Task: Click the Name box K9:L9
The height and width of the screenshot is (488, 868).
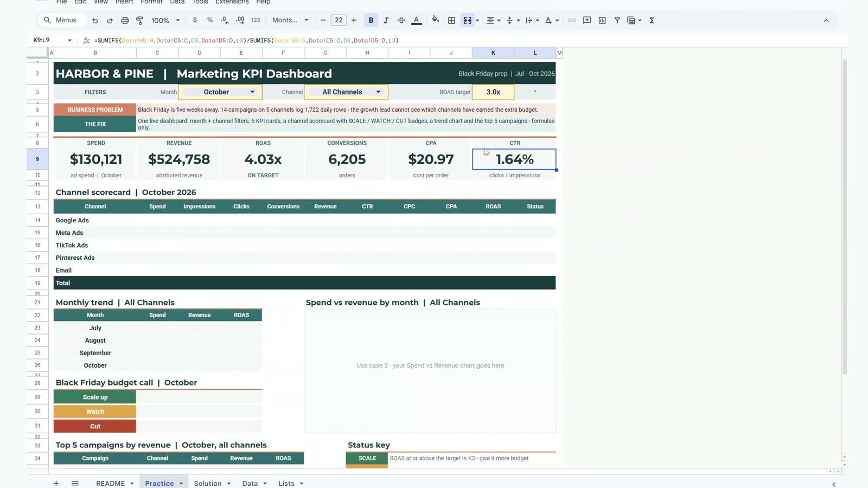Action: [x=52, y=40]
